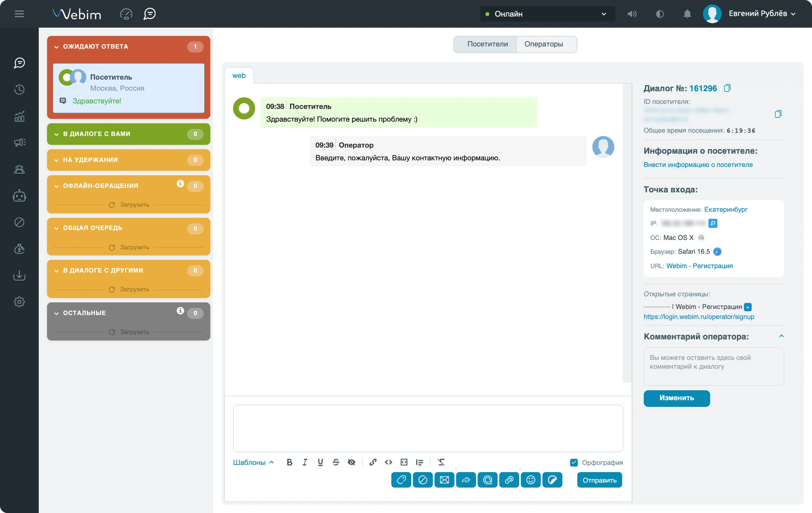Select the web channel tab
The height and width of the screenshot is (513, 812).
pos(239,76)
